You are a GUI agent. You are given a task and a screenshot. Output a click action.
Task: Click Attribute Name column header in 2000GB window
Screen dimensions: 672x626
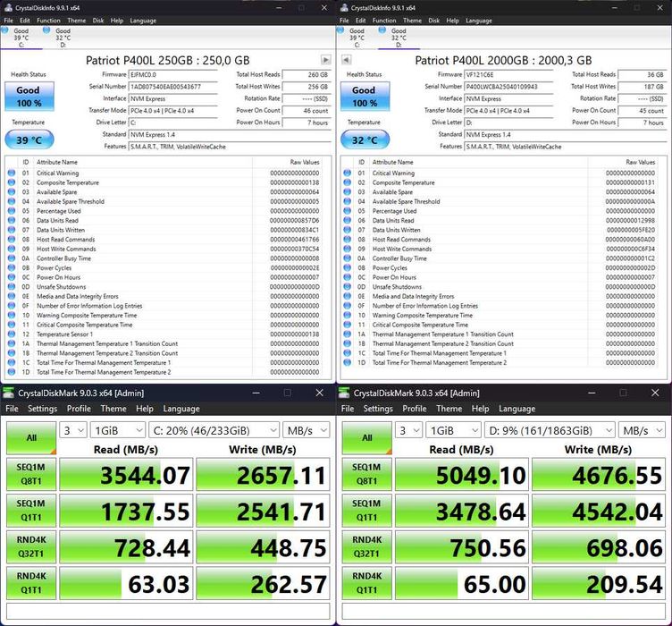point(392,162)
